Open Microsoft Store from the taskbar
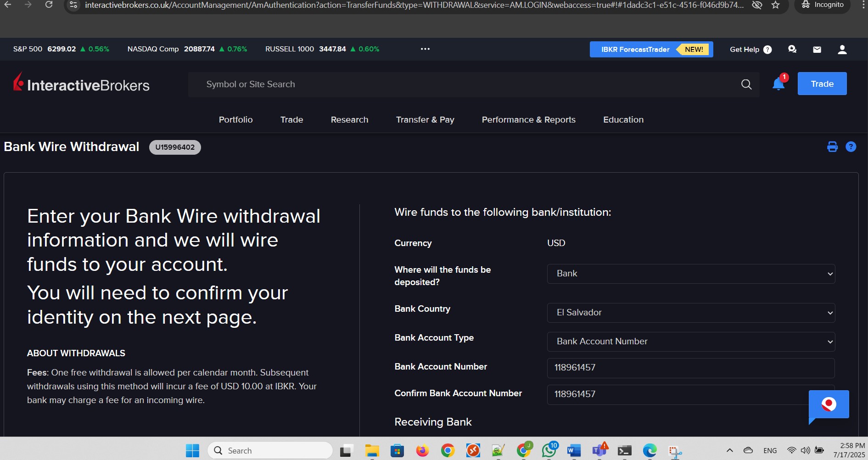Screen dimensions: 868x460 pos(397,451)
